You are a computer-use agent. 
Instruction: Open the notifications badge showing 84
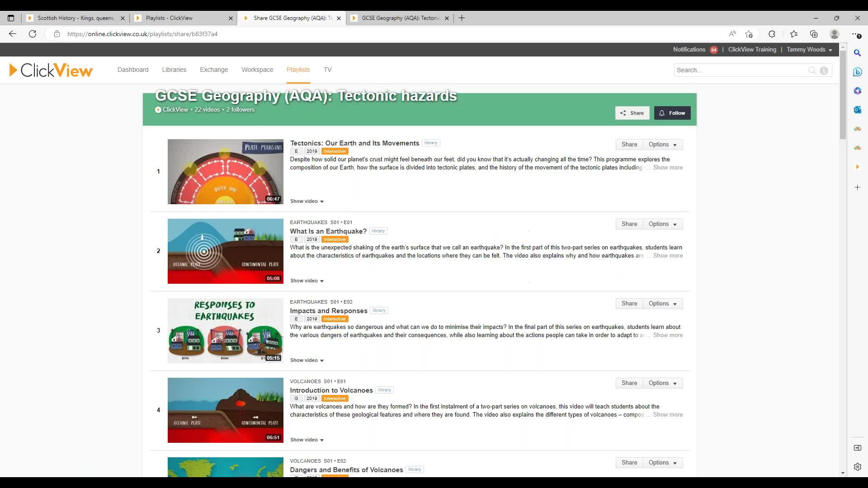click(x=713, y=50)
